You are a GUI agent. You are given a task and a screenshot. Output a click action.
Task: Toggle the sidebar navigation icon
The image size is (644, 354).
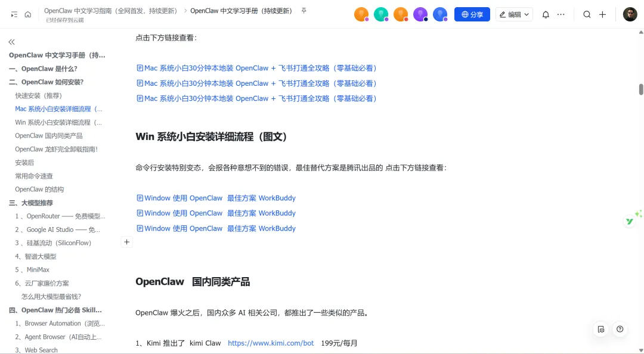coord(14,14)
